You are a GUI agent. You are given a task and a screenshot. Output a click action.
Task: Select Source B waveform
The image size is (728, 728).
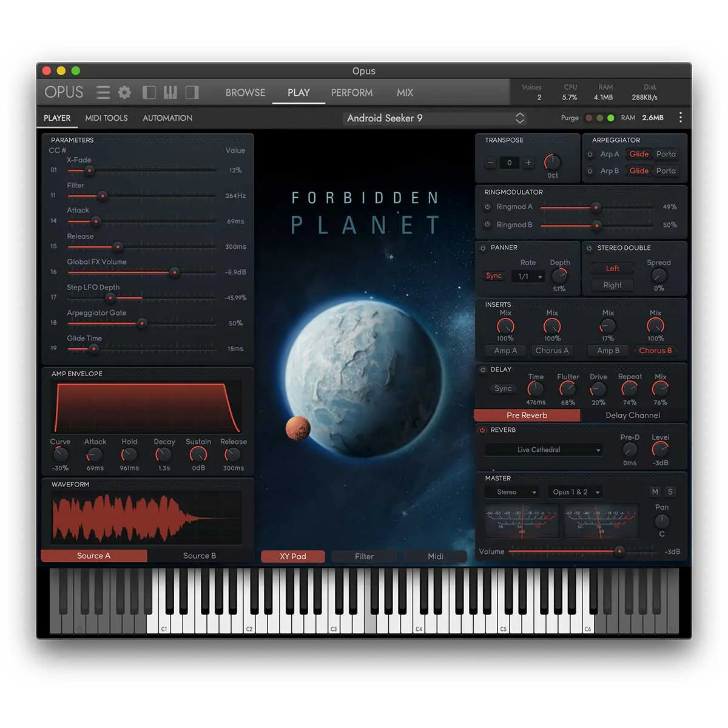click(199, 555)
